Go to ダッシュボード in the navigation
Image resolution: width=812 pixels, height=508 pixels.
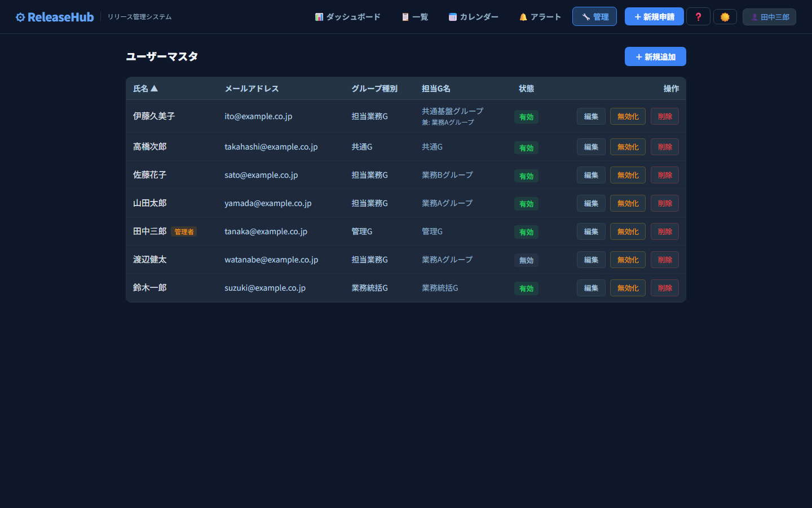pyautogui.click(x=347, y=17)
